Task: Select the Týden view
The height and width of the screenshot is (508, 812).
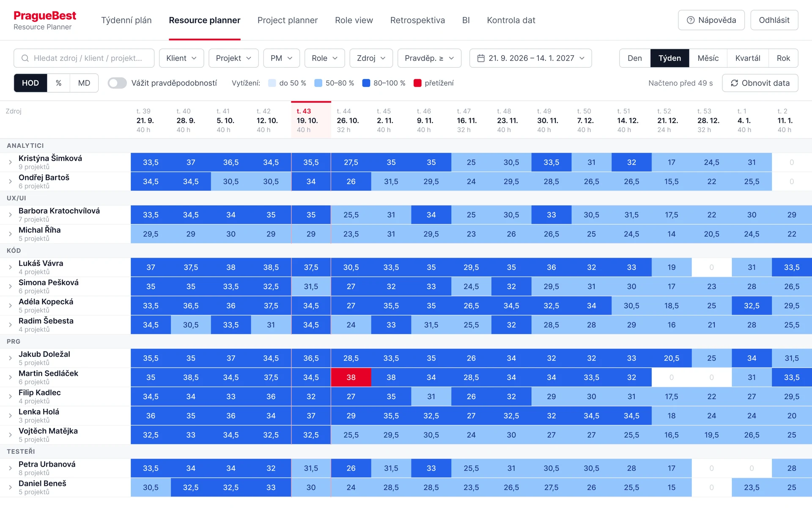Action: click(x=669, y=58)
